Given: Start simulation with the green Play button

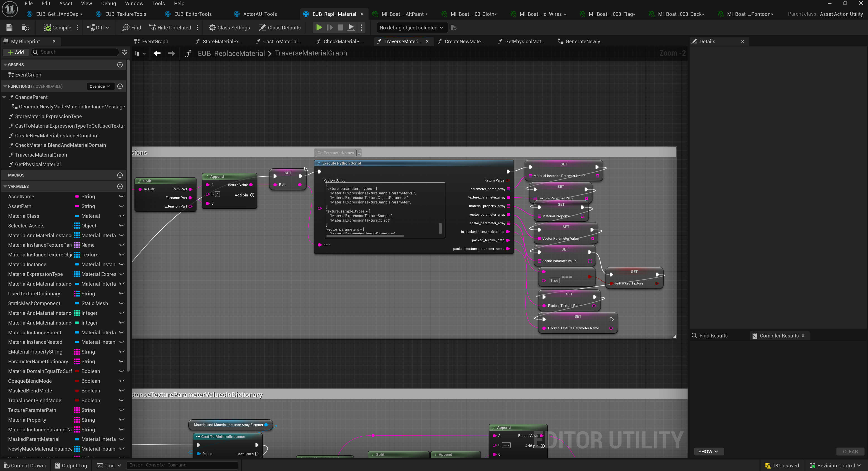Looking at the screenshot, I should tap(319, 28).
